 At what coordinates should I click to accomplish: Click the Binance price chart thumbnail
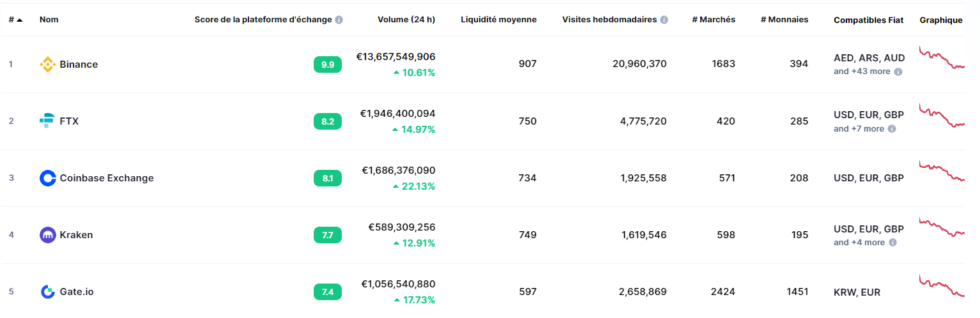[x=942, y=57]
